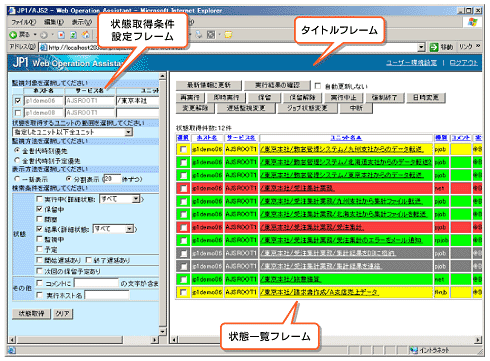Check the 終了遅延あり checkbox
The height and width of the screenshot is (361, 490).
tap(89, 260)
